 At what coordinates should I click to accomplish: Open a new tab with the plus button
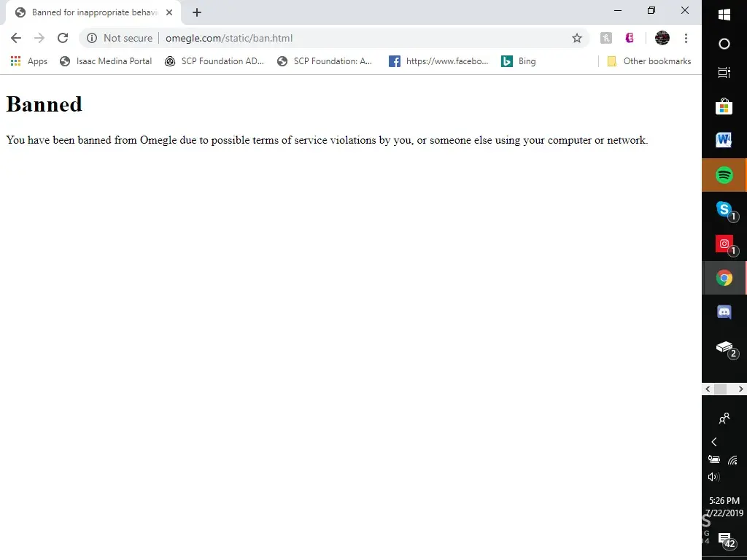pos(197,12)
